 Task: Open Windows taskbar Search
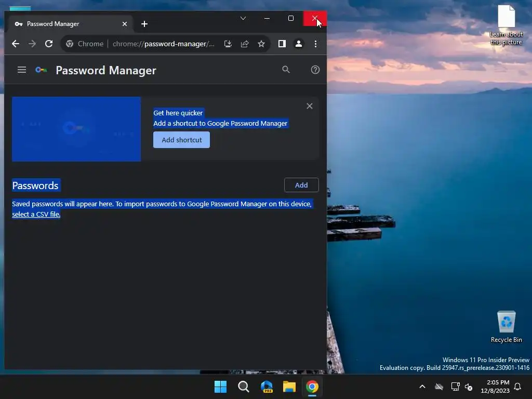(244, 387)
